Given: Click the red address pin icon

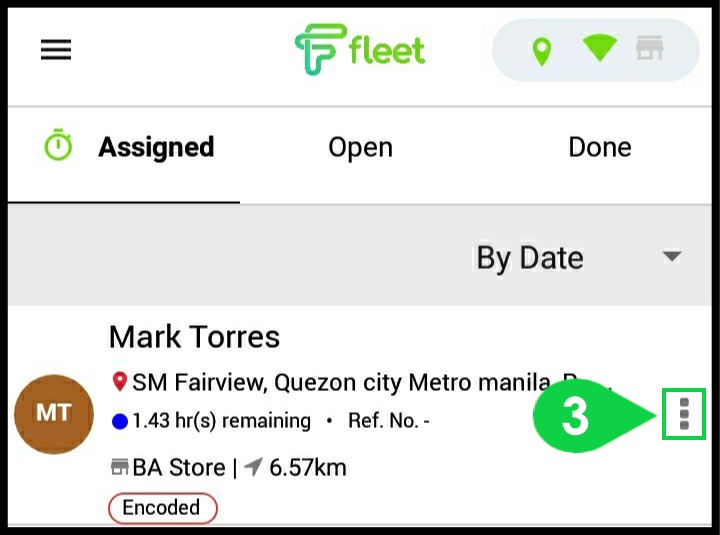Looking at the screenshot, I should (119, 382).
